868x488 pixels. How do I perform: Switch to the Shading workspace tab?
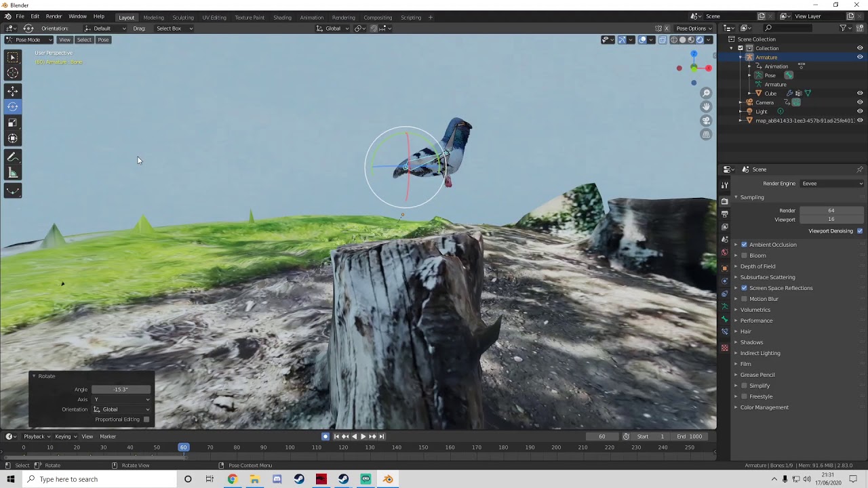point(282,18)
